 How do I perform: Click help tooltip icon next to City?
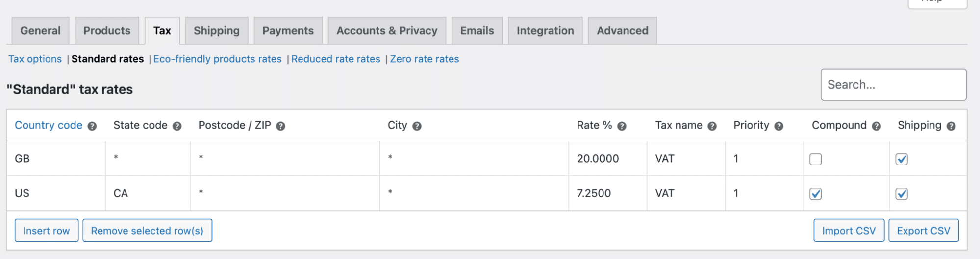pyautogui.click(x=417, y=126)
